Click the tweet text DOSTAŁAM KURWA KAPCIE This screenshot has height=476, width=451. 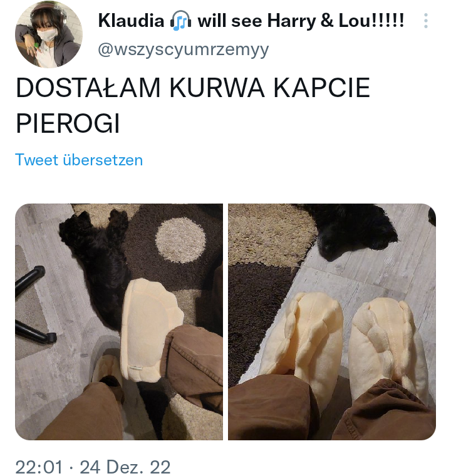point(193,88)
